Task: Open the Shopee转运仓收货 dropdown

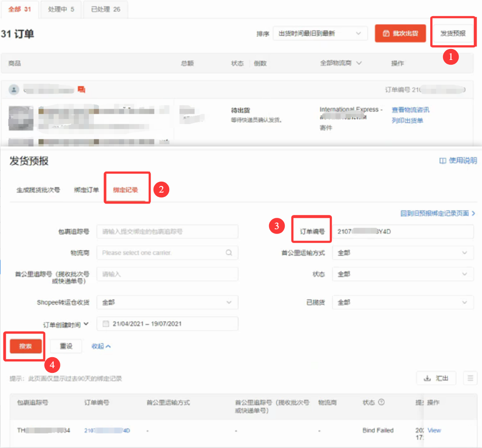Action: coord(167,302)
